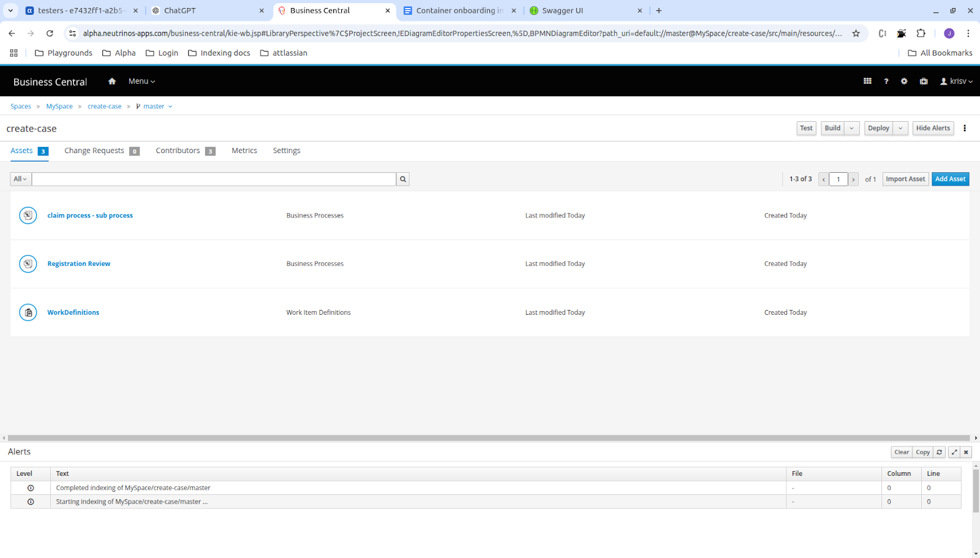
Task: Open Chrome extensions puzzle icon
Action: (921, 33)
